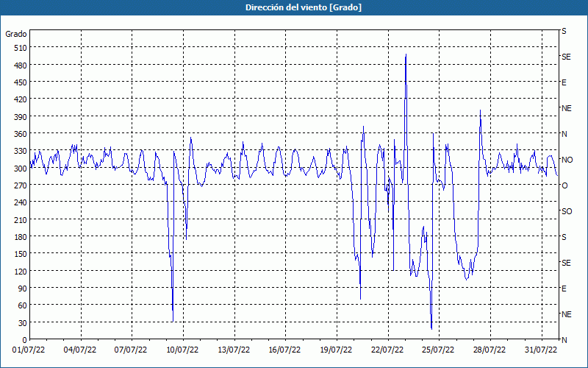
Task: Click the lowest dip of the wind line before 25/07/22
Action: 431,329
